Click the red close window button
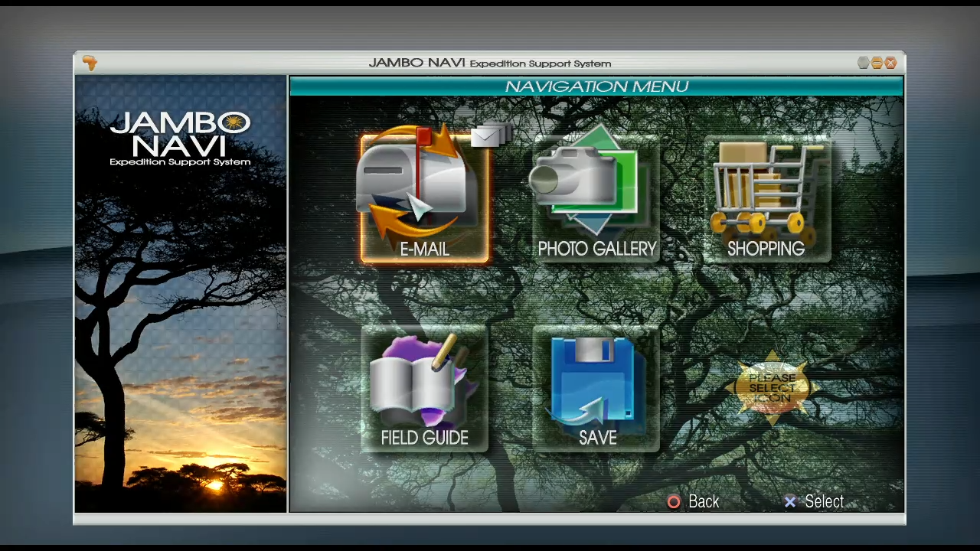The width and height of the screenshot is (980, 551). click(890, 63)
